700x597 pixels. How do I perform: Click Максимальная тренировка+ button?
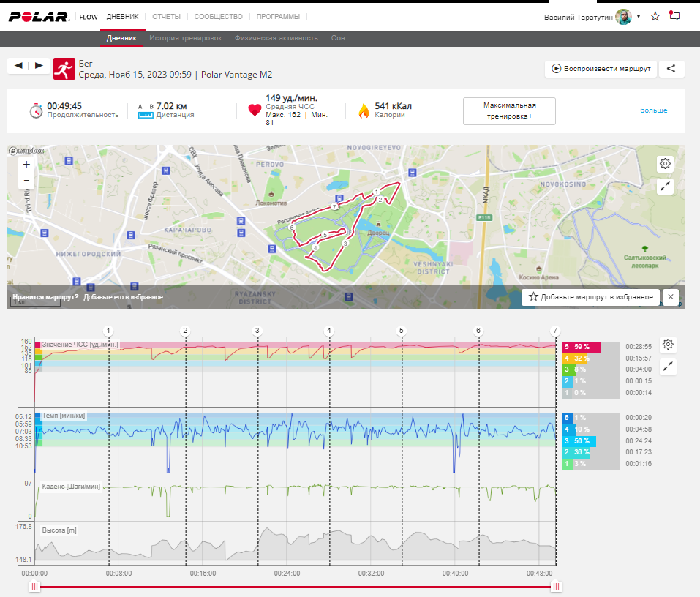(x=509, y=110)
